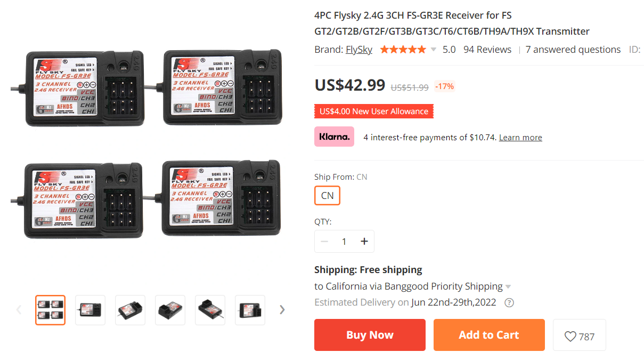Select the last visible product thumbnail
This screenshot has height=360, width=644.
pos(250,310)
